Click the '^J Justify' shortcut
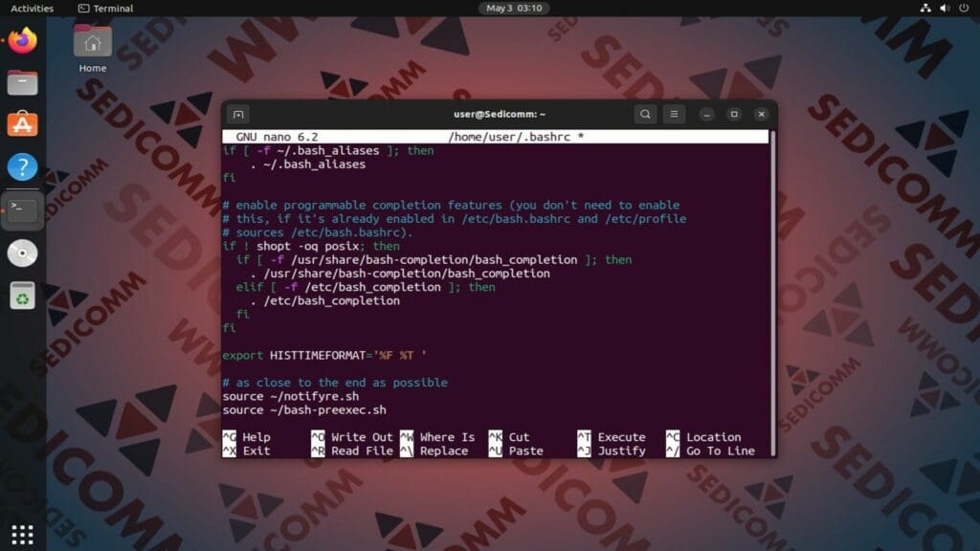Viewport: 980px width, 551px height. coord(612,452)
